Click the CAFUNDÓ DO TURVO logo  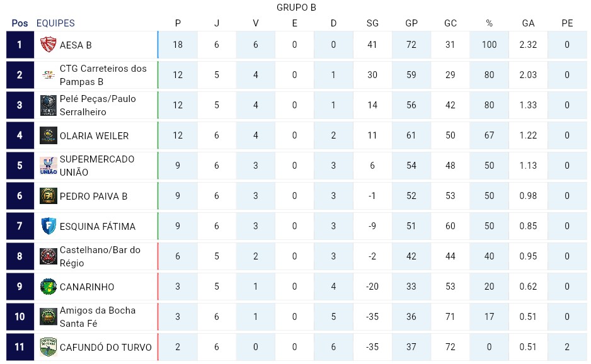(49, 347)
